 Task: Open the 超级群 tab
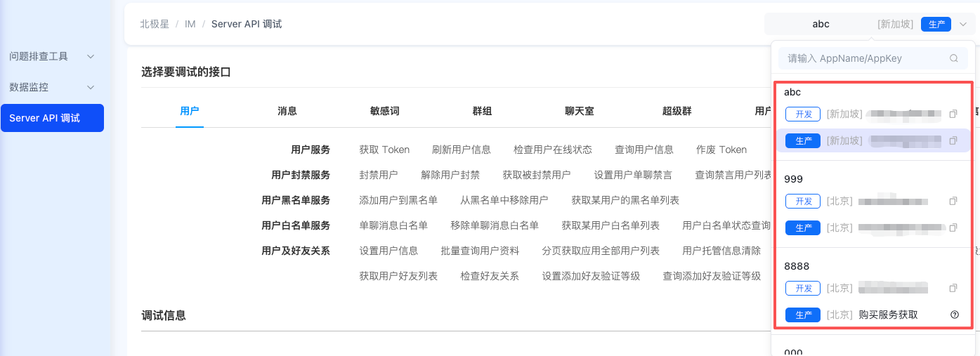click(677, 111)
